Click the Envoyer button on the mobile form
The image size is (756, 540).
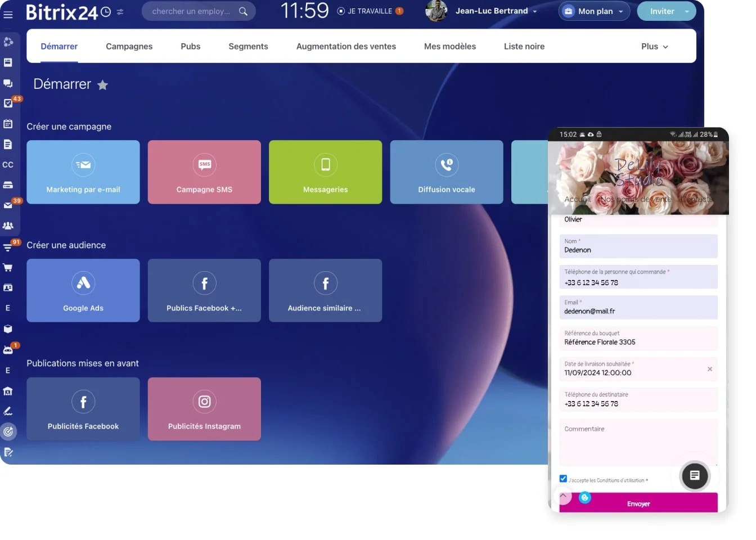point(638,503)
